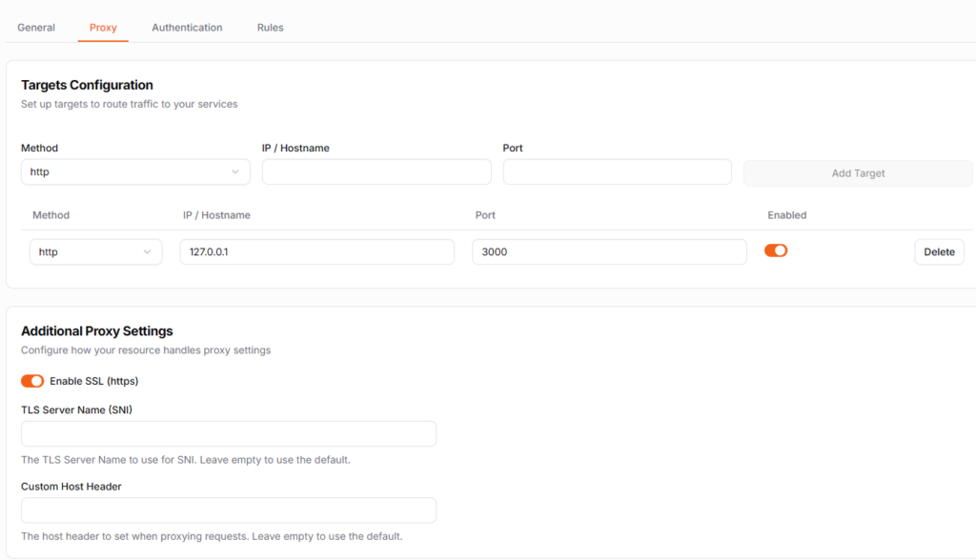Click chevron icon in existing target's Method dropdown
976x560 pixels.
point(147,252)
